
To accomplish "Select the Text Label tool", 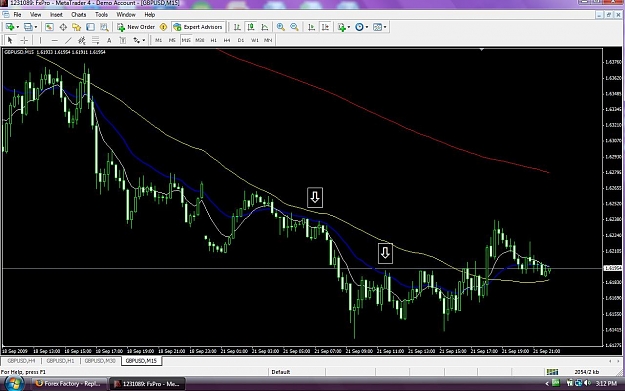I will click(123, 40).
